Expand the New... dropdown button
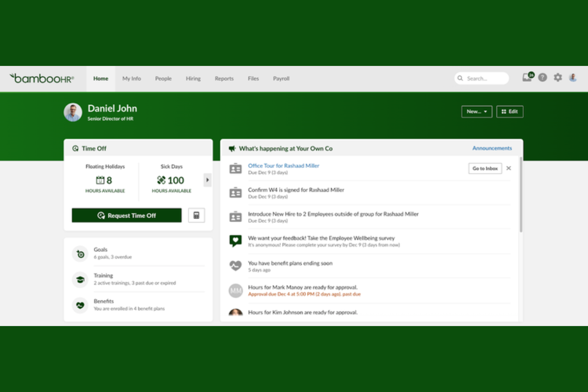The height and width of the screenshot is (392, 588). (x=476, y=112)
